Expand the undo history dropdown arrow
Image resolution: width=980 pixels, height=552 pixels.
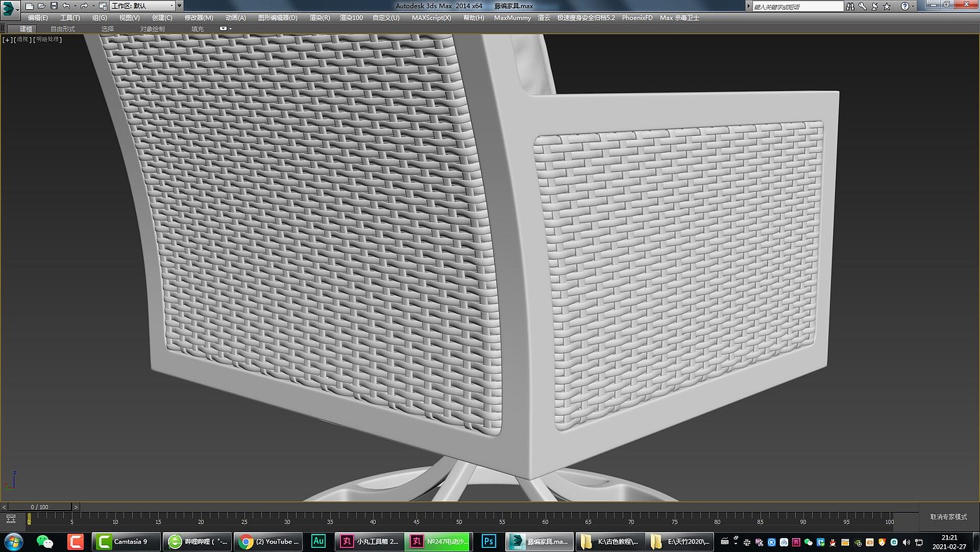coord(74,6)
